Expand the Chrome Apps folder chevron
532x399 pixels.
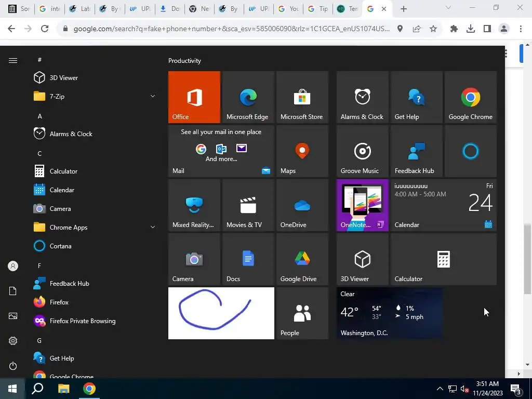point(153,228)
